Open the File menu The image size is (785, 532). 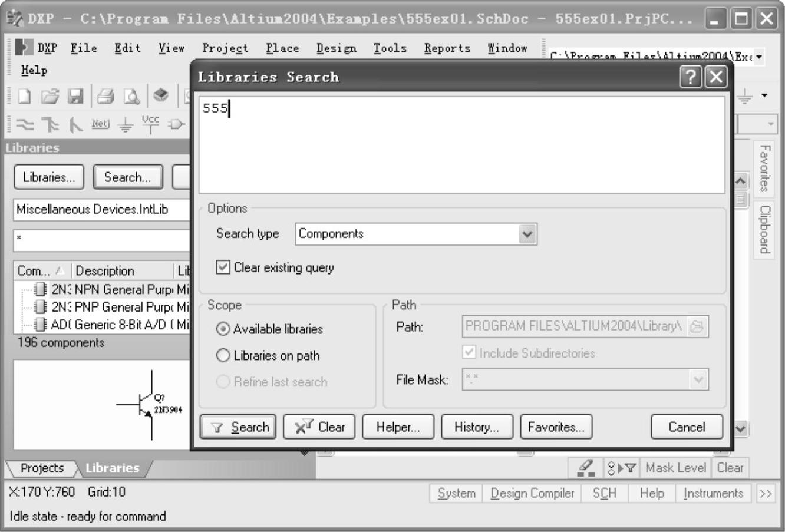pyautogui.click(x=84, y=48)
